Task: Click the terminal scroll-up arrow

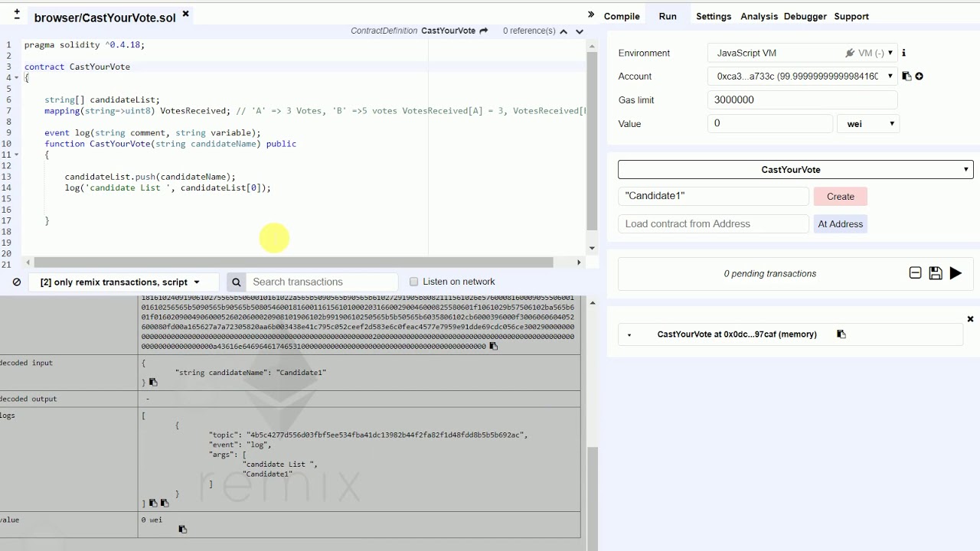Action: coord(591,303)
